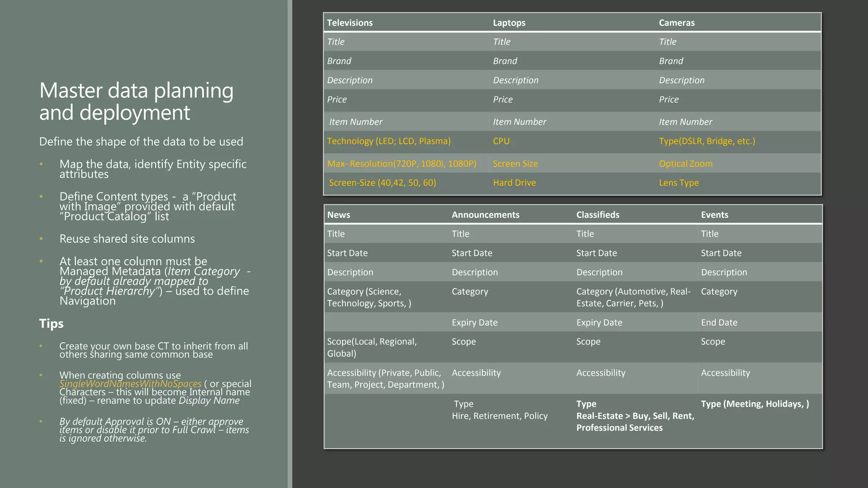The height and width of the screenshot is (488, 868).
Task: Click the Hard Drive cell
Action: pyautogui.click(x=514, y=183)
